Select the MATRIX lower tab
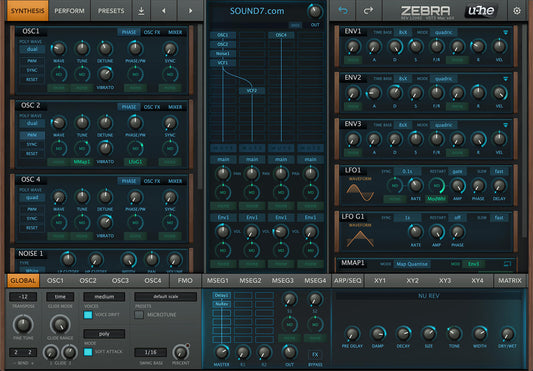Image resolution: width=533 pixels, height=371 pixels. (x=510, y=281)
